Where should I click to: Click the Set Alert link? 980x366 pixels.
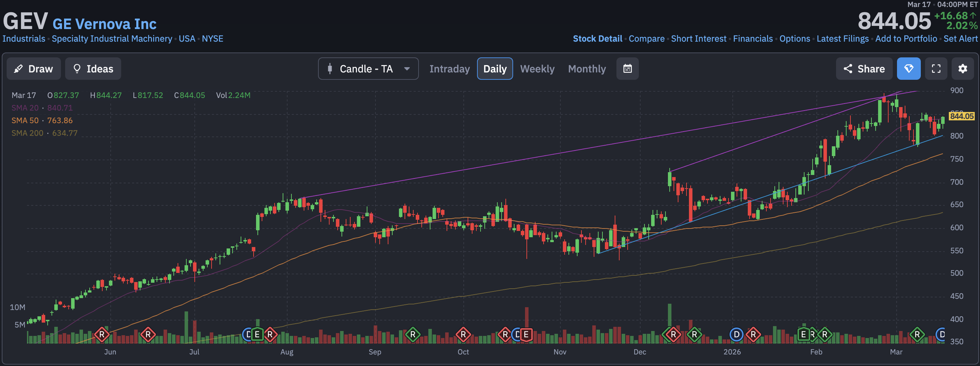[x=960, y=39]
